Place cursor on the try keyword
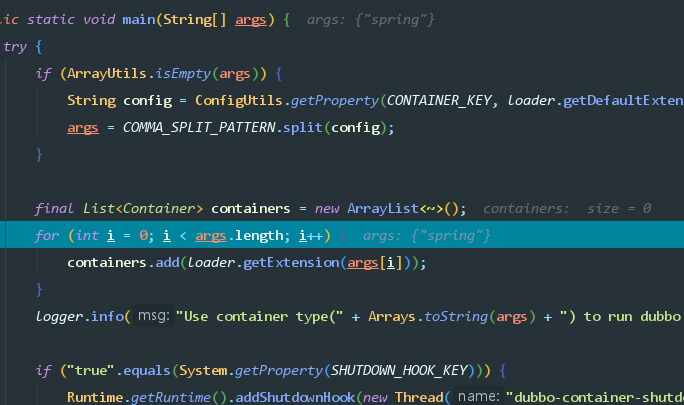 point(14,47)
